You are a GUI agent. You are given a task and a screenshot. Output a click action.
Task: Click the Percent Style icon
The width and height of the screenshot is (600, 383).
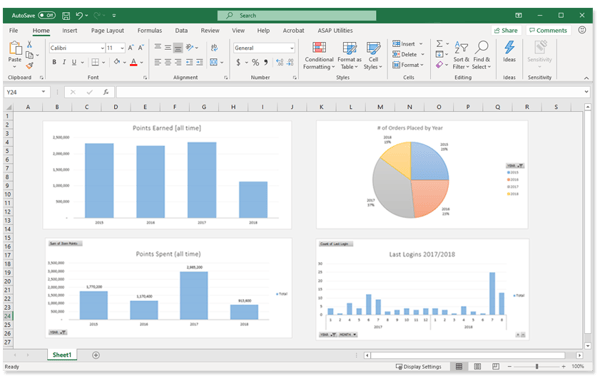[x=256, y=62]
